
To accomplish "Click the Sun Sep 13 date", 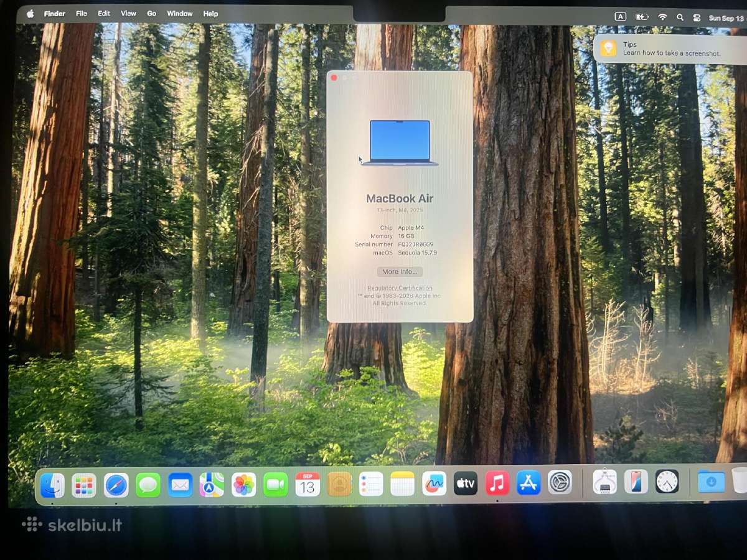I will coord(726,18).
